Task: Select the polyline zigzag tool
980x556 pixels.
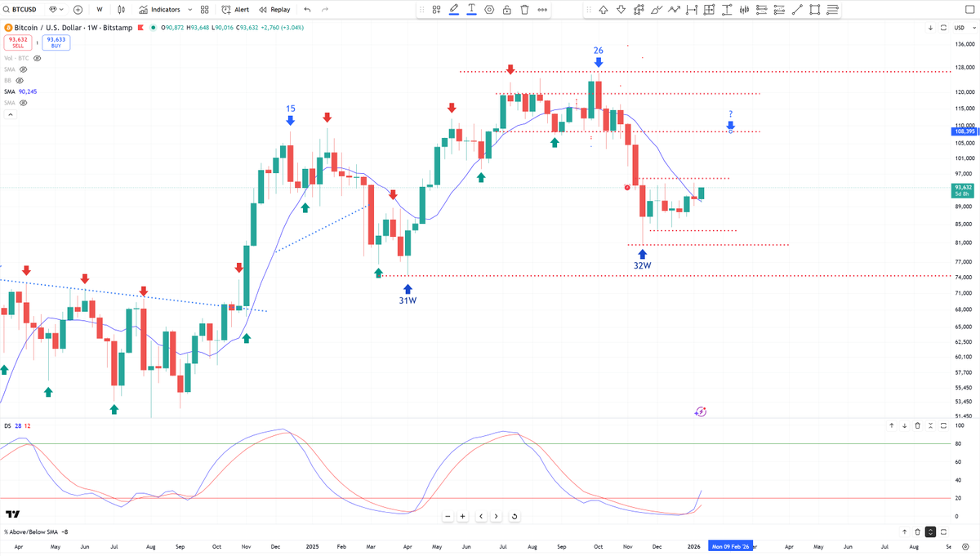Action: pos(674,10)
